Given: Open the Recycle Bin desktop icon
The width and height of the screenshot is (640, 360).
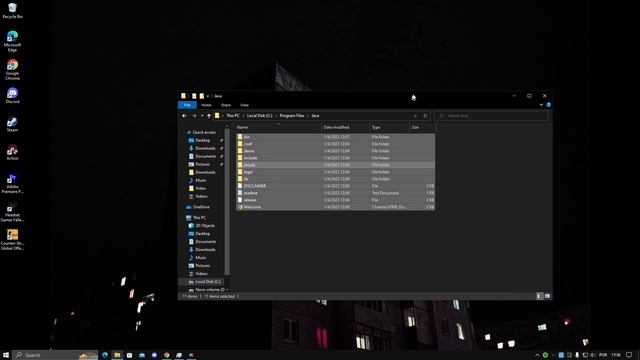Looking at the screenshot, I should [12, 11].
